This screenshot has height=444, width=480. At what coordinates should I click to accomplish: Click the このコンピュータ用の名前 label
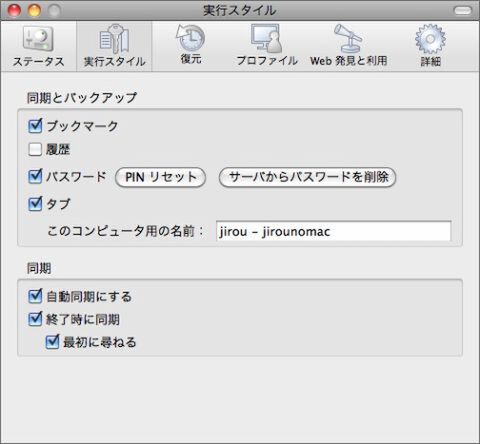pos(125,231)
